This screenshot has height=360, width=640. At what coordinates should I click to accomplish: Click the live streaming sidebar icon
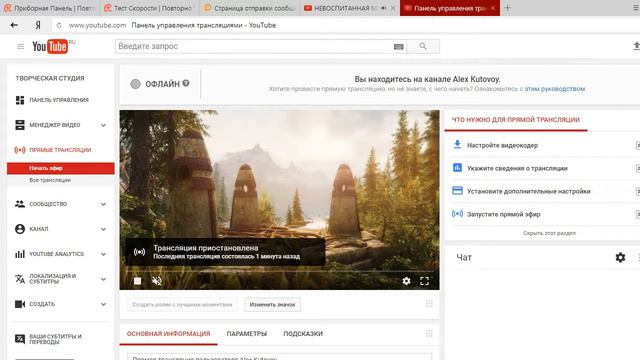click(x=20, y=150)
